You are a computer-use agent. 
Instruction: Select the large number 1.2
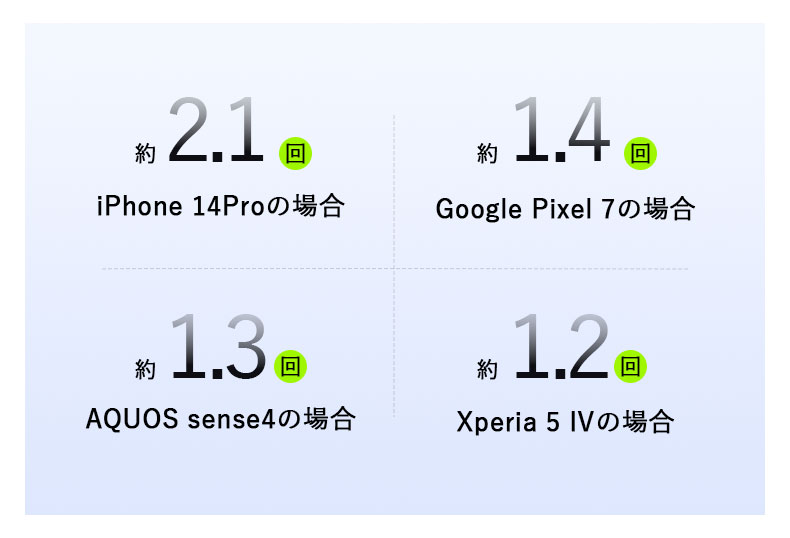[559, 346]
